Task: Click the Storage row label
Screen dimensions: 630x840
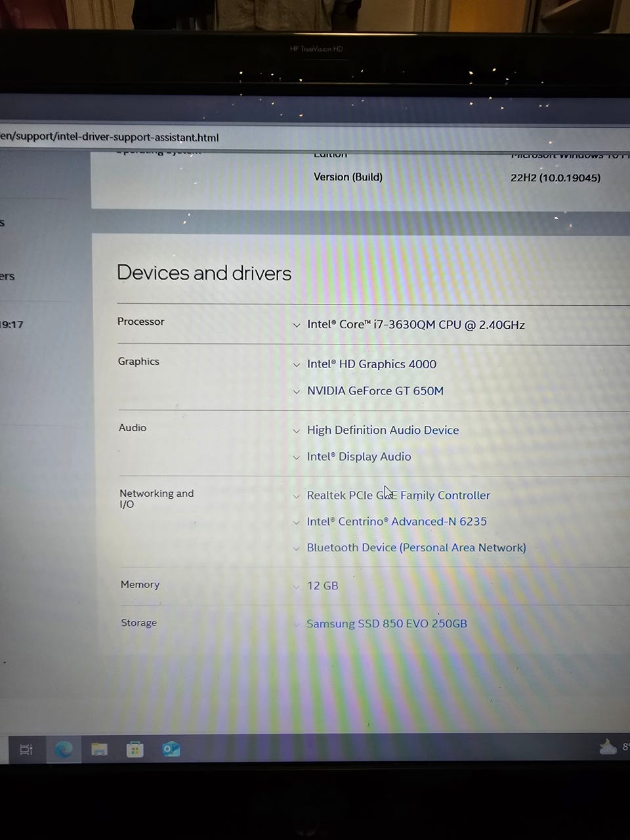Action: coord(138,623)
